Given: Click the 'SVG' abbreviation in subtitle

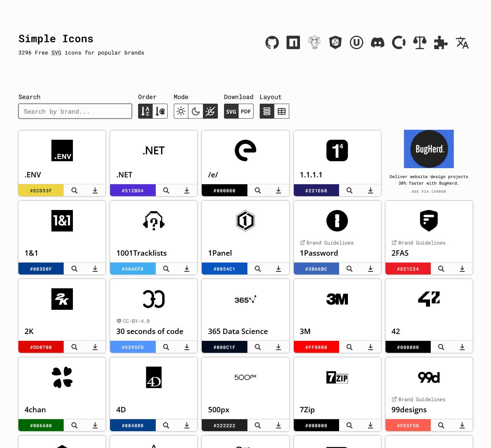Looking at the screenshot, I should pos(56,53).
